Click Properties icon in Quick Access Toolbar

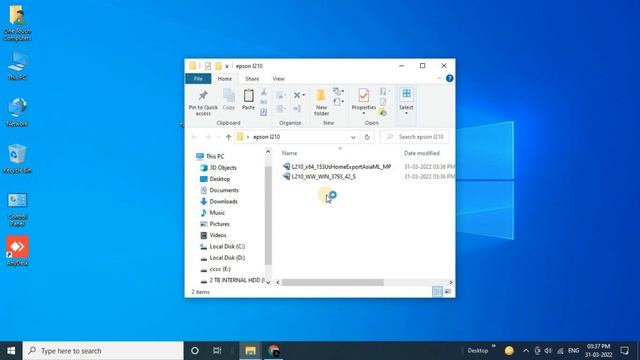[x=208, y=66]
